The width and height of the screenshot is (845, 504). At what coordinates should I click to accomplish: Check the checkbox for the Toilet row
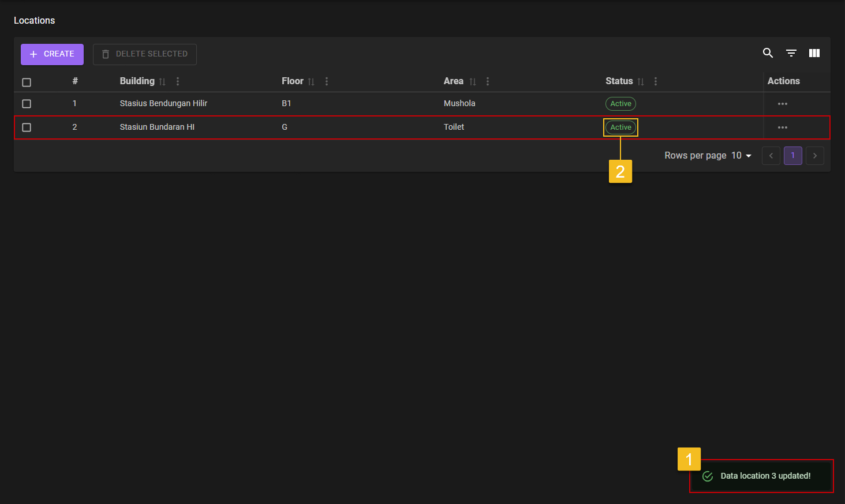(x=27, y=127)
